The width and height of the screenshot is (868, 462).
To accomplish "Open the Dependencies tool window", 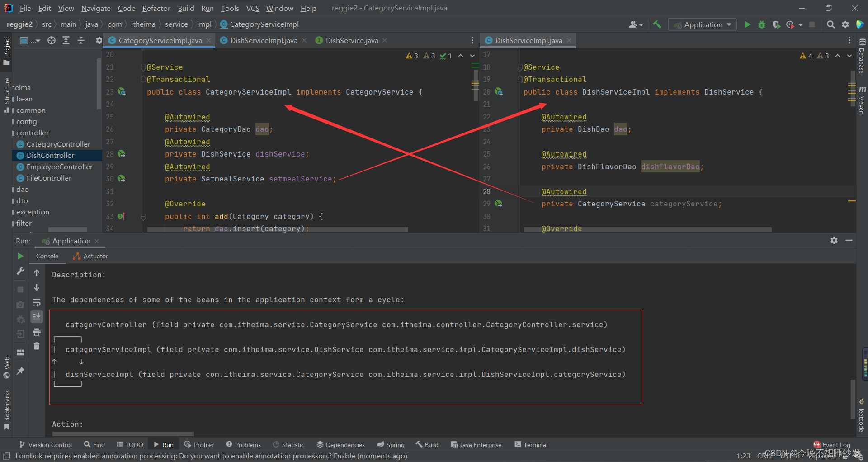I will (x=340, y=445).
